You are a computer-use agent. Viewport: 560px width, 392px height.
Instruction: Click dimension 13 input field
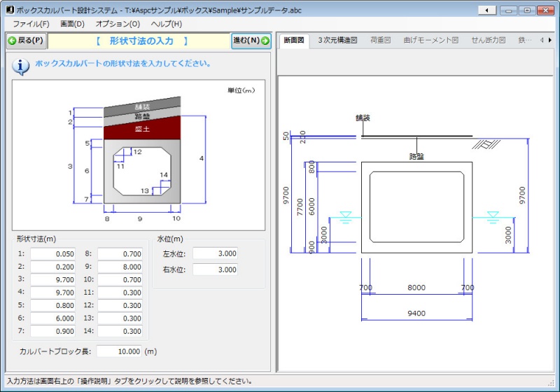120,318
